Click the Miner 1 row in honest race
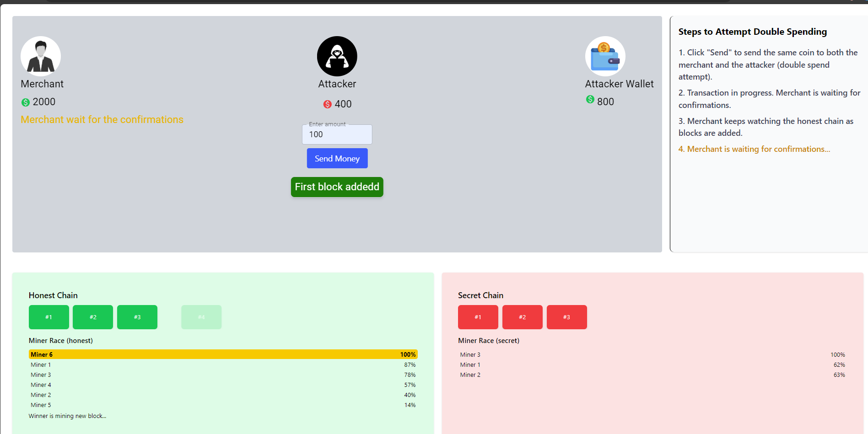The width and height of the screenshot is (868, 434). click(223, 365)
